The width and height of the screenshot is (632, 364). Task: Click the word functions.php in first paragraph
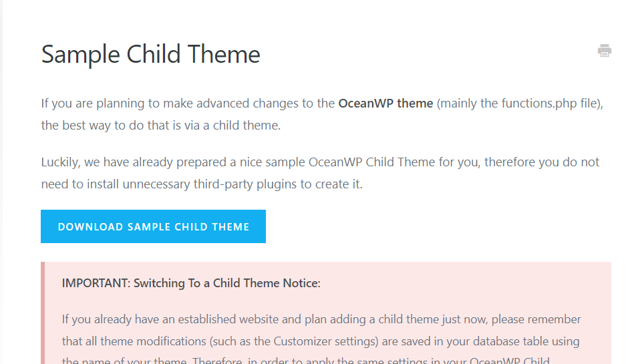[x=539, y=104]
